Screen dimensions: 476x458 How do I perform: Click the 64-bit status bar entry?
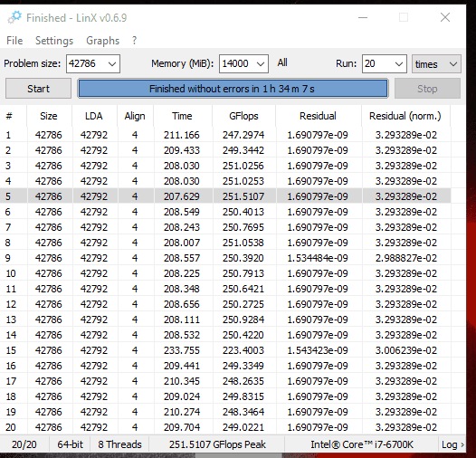tap(70, 444)
